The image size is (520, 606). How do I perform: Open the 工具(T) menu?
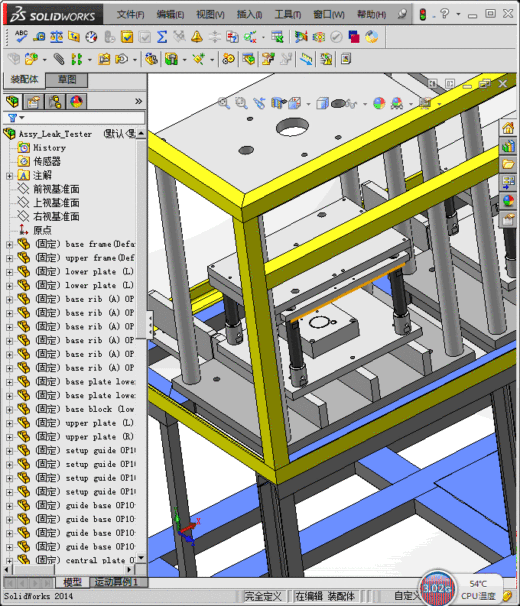pyautogui.click(x=288, y=15)
